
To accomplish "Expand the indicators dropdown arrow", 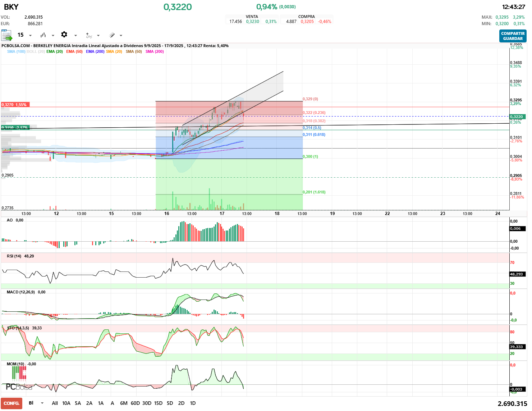I will [x=98, y=36].
